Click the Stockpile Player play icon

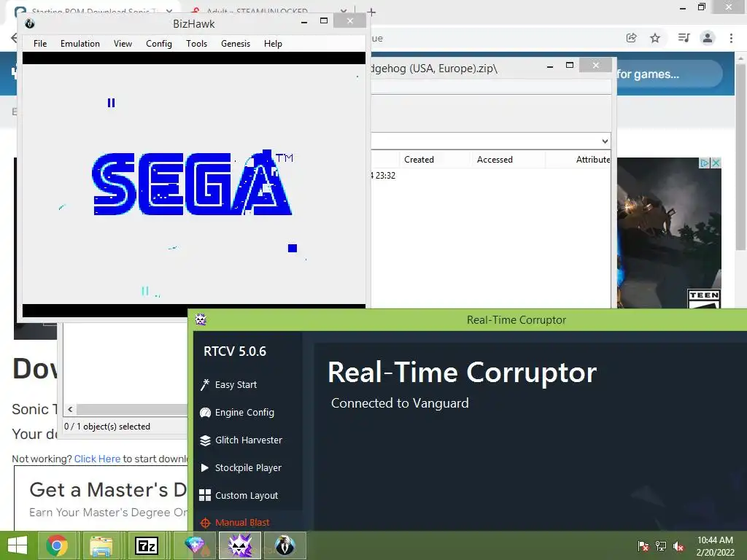[x=205, y=467]
